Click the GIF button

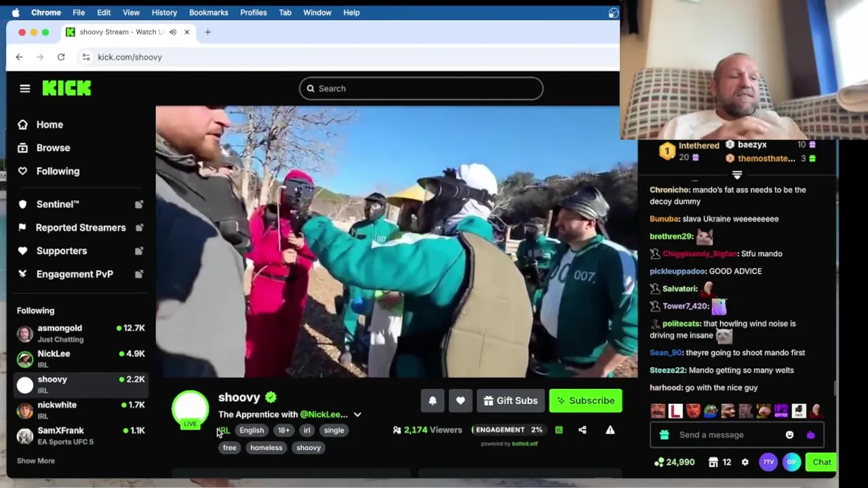tap(792, 462)
